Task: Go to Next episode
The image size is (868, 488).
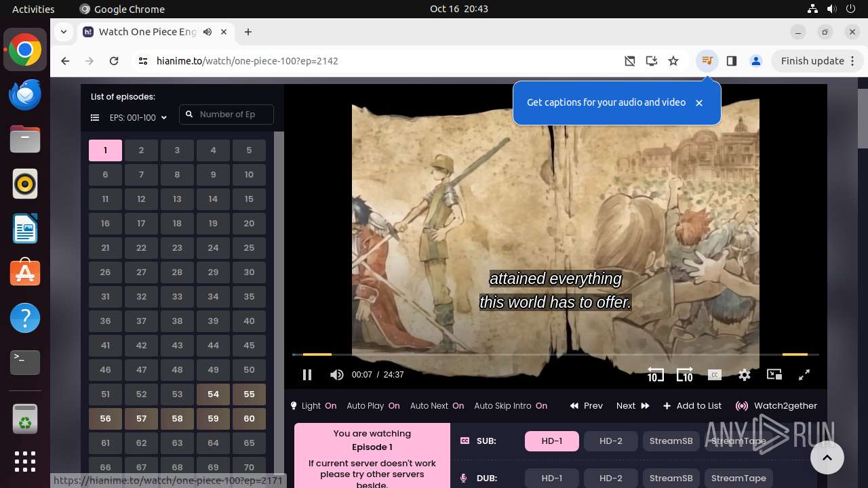Action: point(633,406)
